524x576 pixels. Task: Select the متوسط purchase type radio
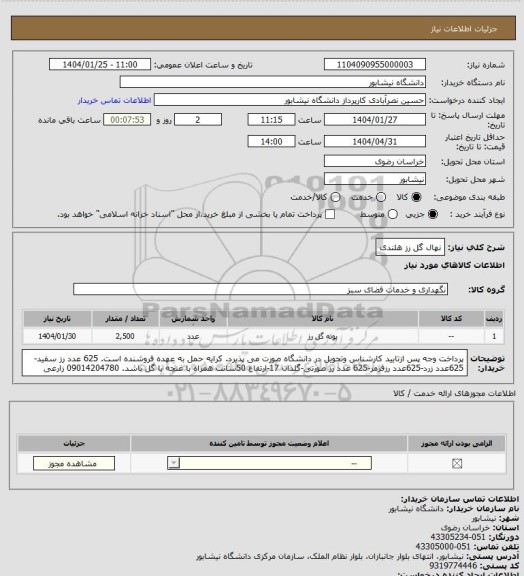click(x=393, y=214)
